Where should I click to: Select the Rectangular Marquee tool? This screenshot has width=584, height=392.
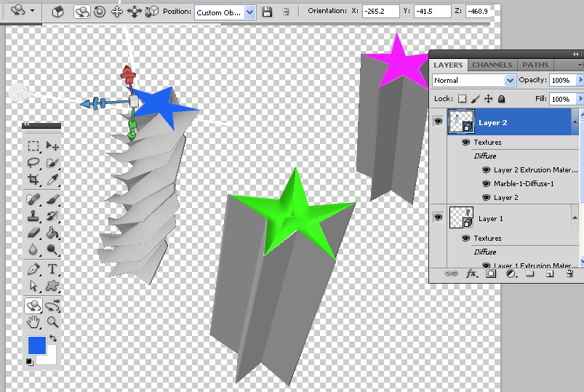(33, 147)
